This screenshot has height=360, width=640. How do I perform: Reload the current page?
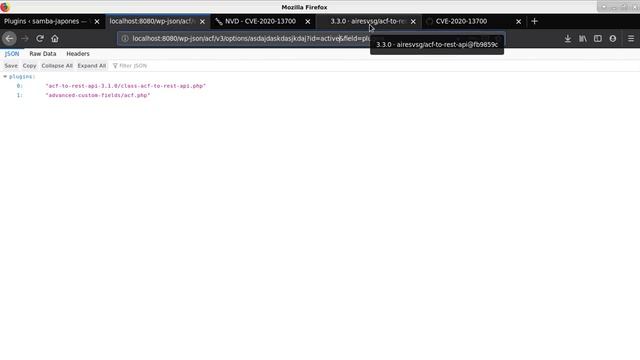[40, 38]
